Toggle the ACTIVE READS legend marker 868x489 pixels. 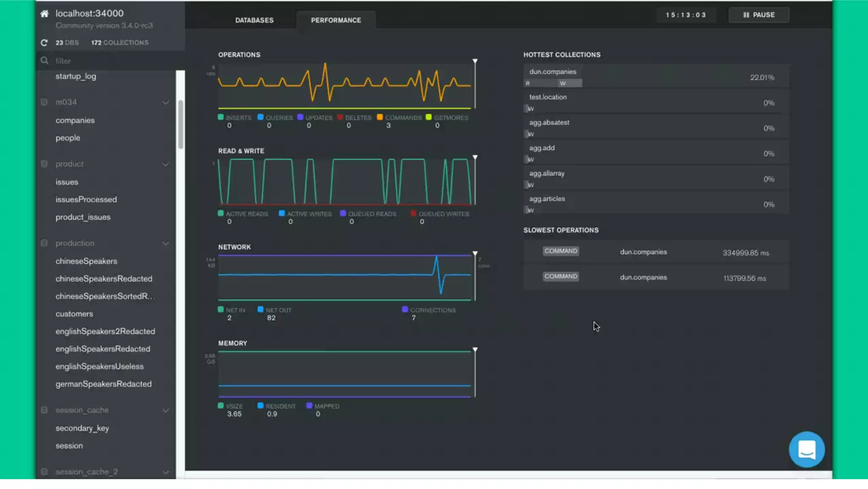(x=221, y=213)
